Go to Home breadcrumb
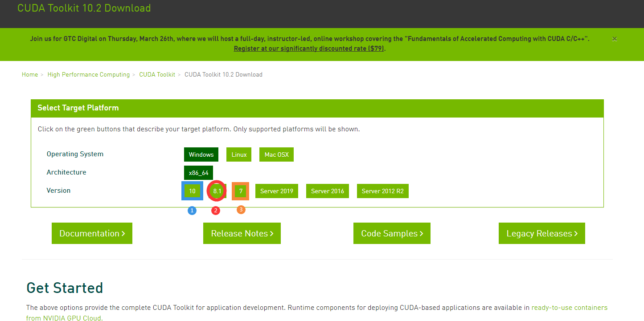 (30, 75)
